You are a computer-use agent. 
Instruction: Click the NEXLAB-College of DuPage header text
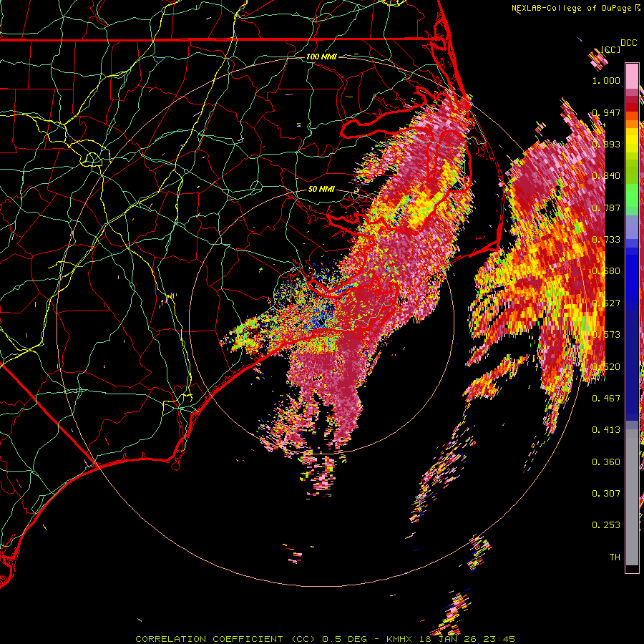click(x=572, y=8)
